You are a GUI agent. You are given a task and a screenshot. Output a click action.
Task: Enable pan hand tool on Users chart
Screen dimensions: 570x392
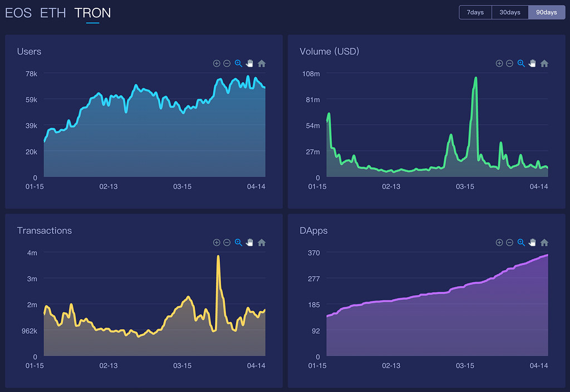(x=249, y=63)
